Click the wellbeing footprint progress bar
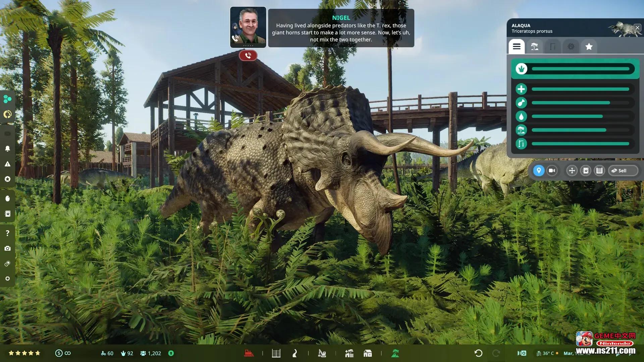644x362 pixels. coord(581,69)
